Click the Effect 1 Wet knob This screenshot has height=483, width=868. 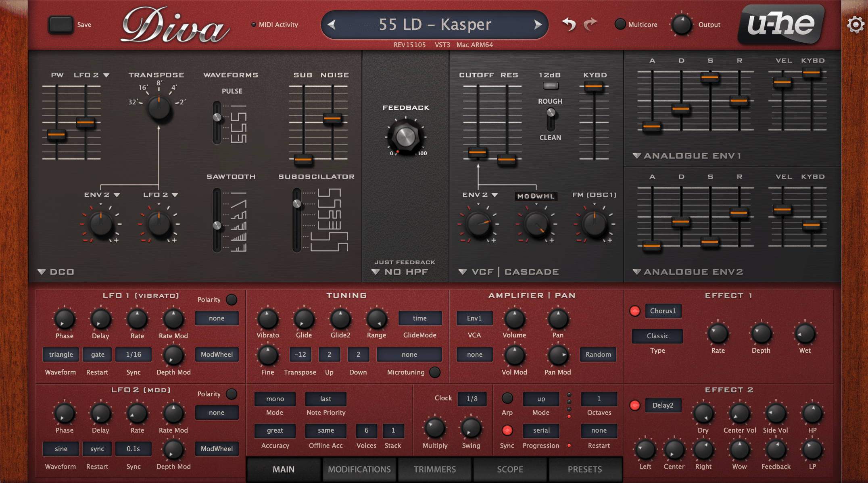805,334
